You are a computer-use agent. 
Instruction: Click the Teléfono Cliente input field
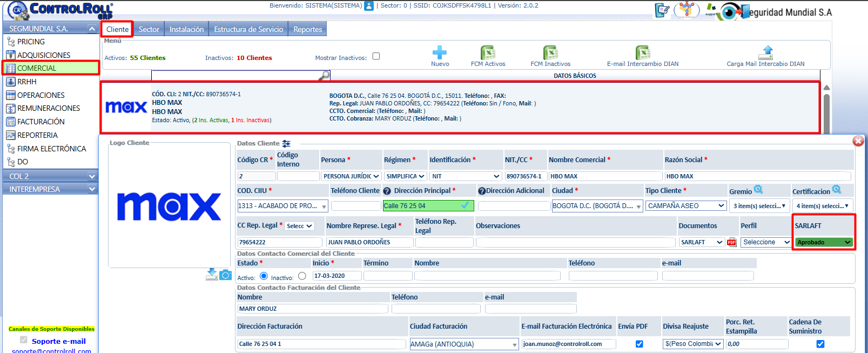[356, 206]
